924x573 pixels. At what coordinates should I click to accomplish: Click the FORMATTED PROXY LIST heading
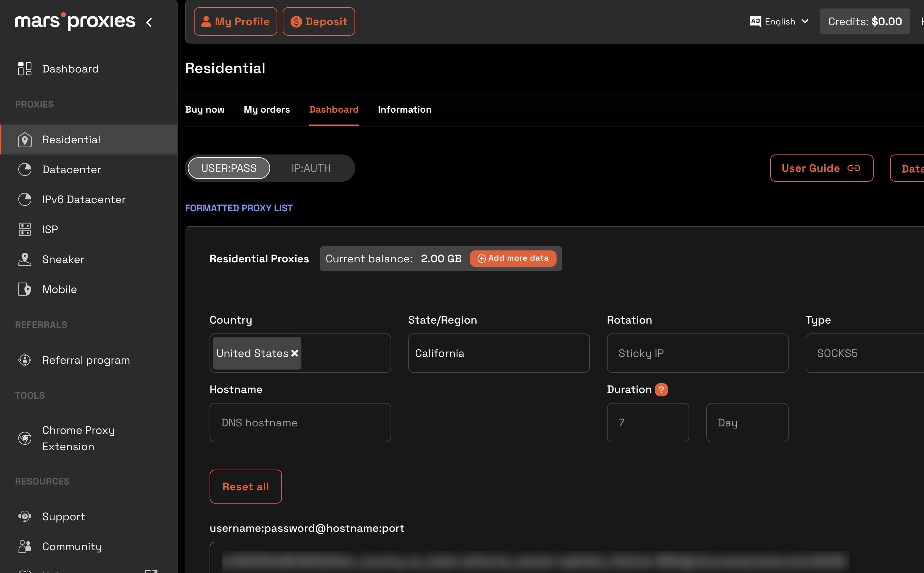point(239,208)
